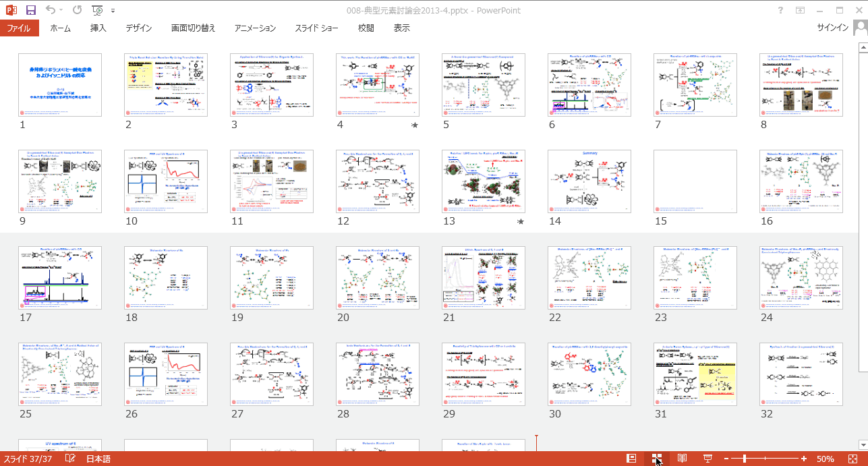Viewport: 868px width, 466px height.
Task: Select slide 7 thumbnail
Action: click(x=695, y=85)
